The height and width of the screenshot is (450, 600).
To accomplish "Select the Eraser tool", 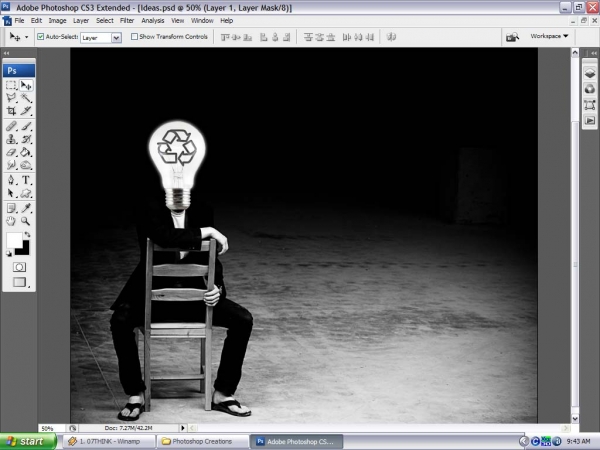I will (11, 152).
